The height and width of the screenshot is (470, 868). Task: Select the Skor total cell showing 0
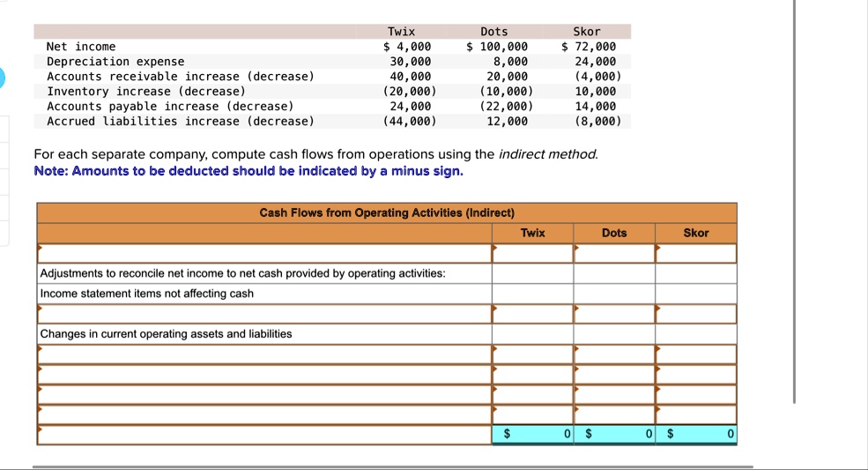click(x=696, y=434)
